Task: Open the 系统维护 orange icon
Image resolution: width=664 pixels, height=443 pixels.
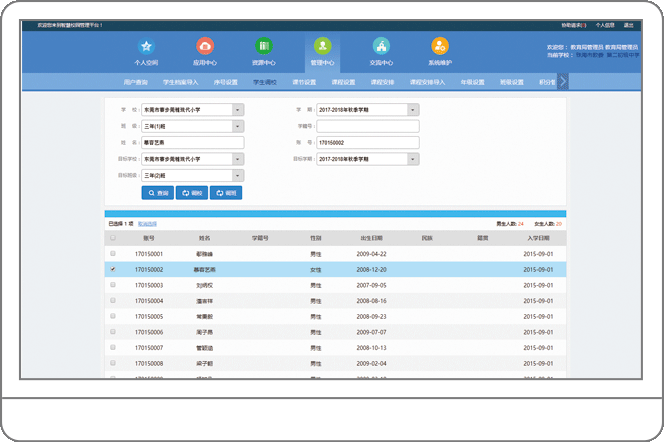Action: [440, 46]
